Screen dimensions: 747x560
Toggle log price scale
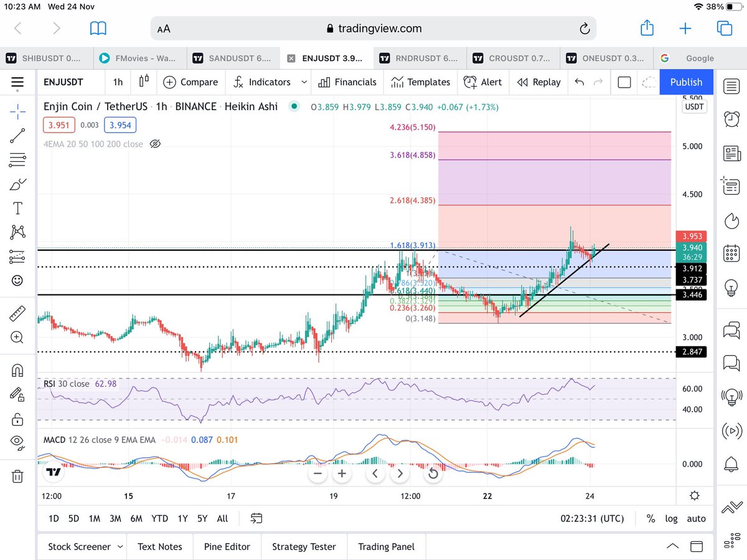(672, 518)
